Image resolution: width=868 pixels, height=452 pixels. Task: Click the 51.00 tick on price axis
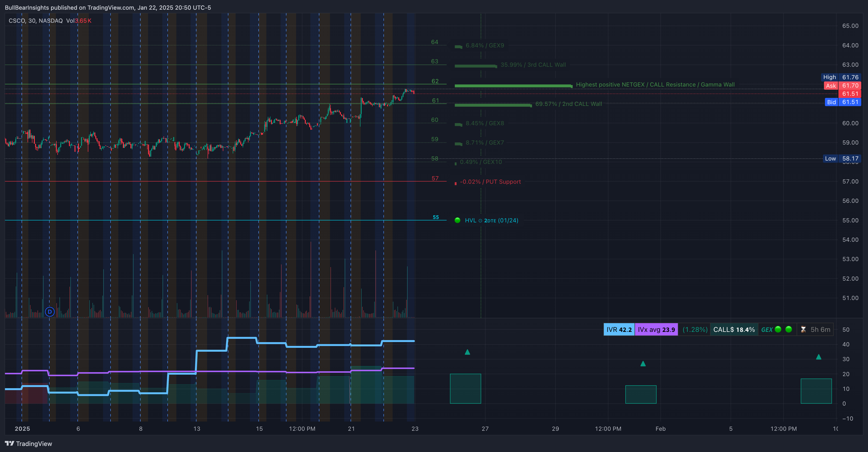tap(850, 298)
